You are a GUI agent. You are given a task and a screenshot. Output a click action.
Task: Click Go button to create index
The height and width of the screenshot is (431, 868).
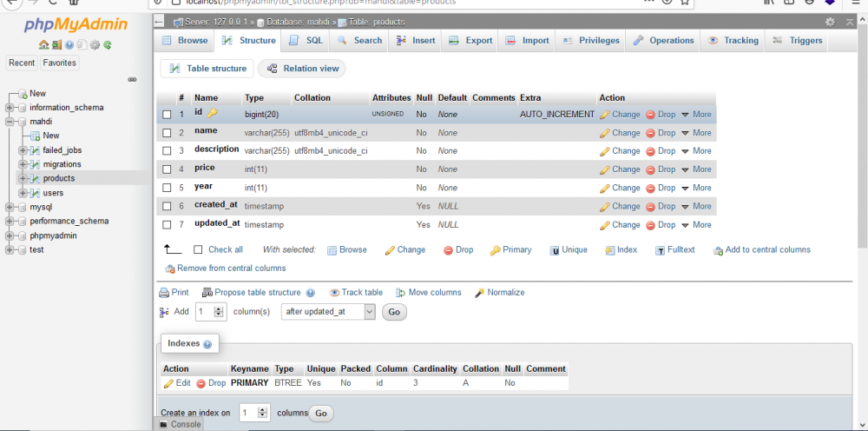pyautogui.click(x=321, y=414)
